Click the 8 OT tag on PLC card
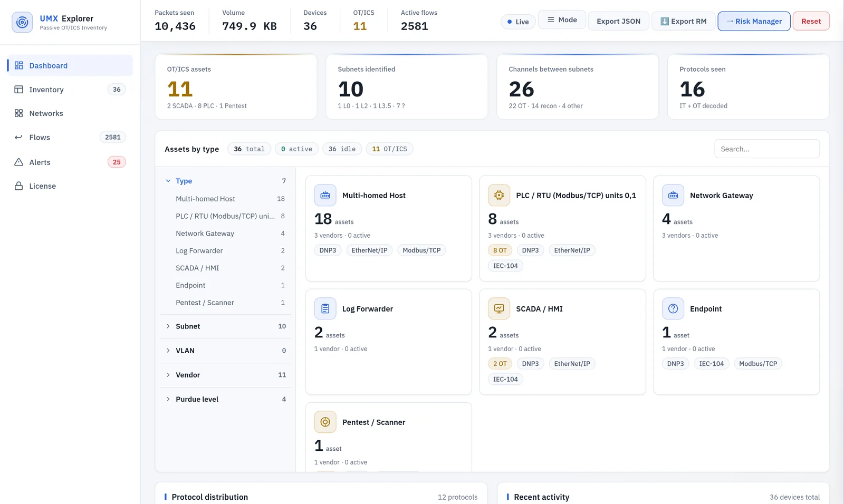 (500, 250)
